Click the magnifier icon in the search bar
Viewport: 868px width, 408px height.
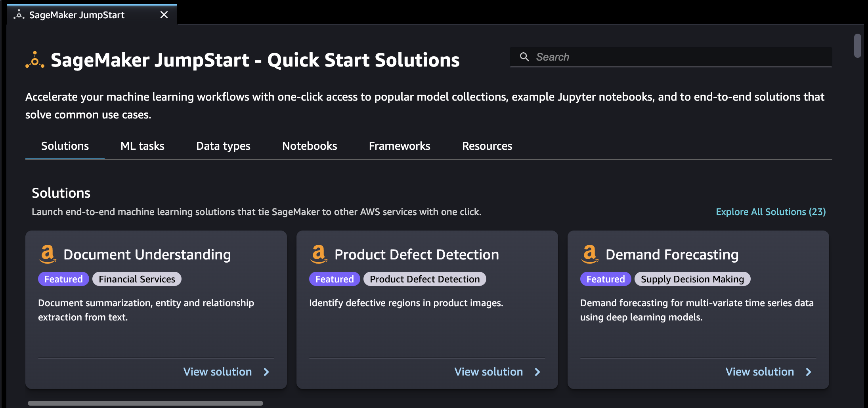point(524,57)
